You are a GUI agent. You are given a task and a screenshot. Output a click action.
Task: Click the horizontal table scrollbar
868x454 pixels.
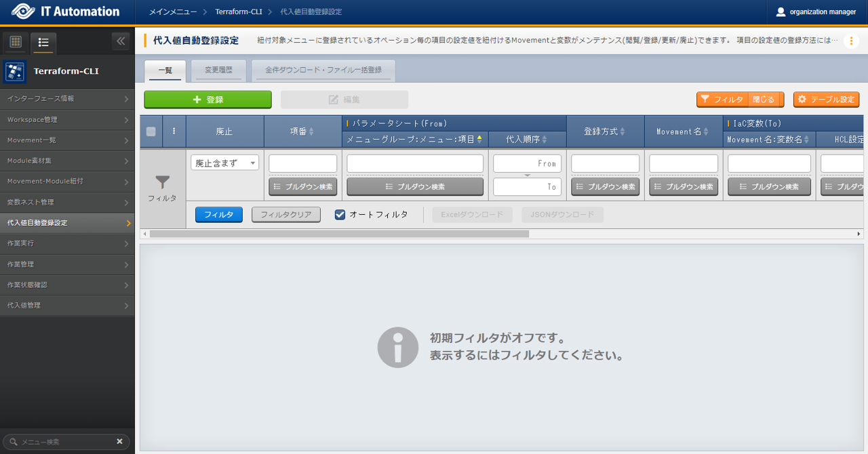point(339,234)
